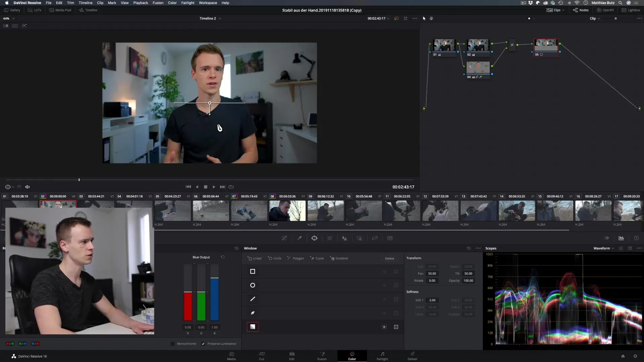Open the Blur/Sharpen palette
This screenshot has height=362, width=644.
coord(344,238)
